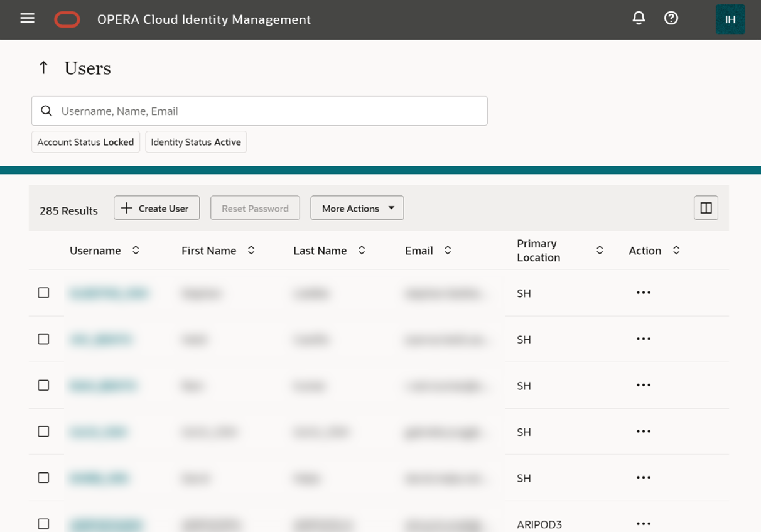Click the search magnifier icon
The width and height of the screenshot is (761, 532).
[46, 111]
